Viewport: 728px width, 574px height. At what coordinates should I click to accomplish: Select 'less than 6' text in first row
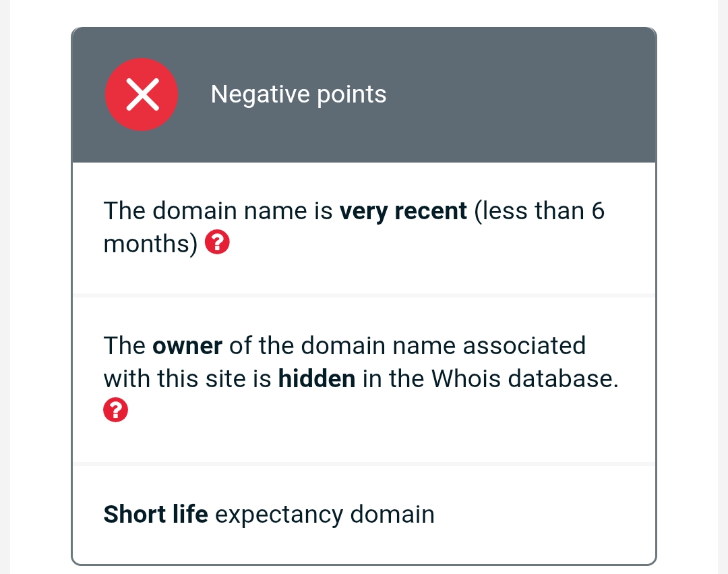[539, 211]
